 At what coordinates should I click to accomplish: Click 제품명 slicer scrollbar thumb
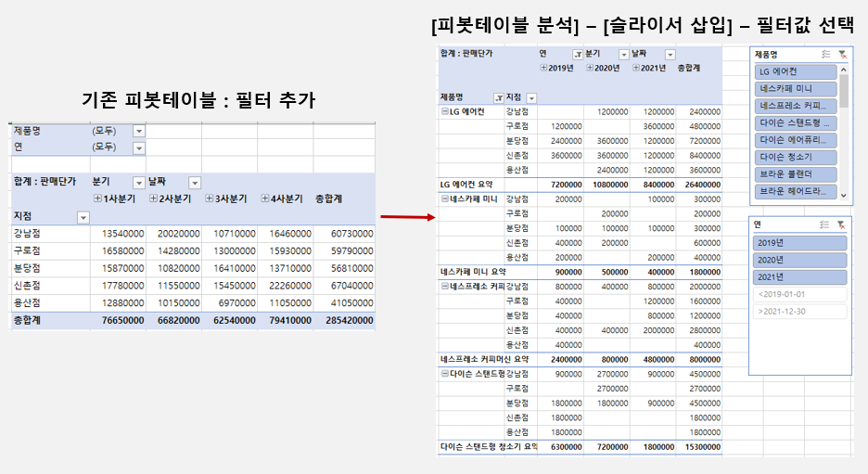[x=844, y=91]
